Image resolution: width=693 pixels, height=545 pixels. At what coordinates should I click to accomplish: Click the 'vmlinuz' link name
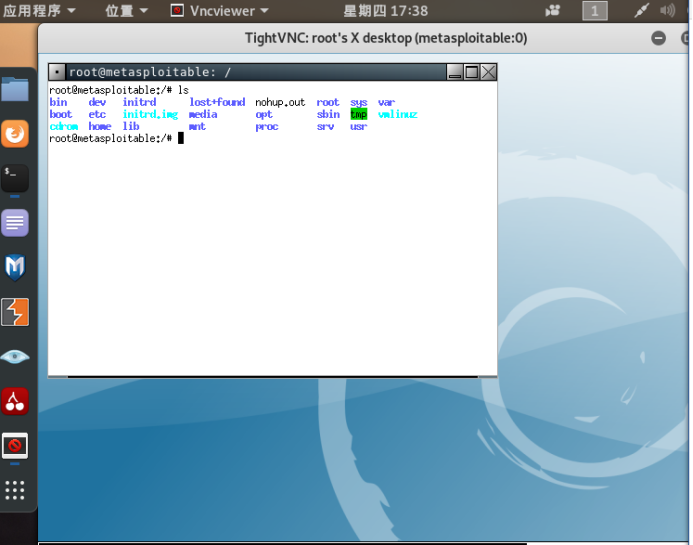tap(397, 114)
